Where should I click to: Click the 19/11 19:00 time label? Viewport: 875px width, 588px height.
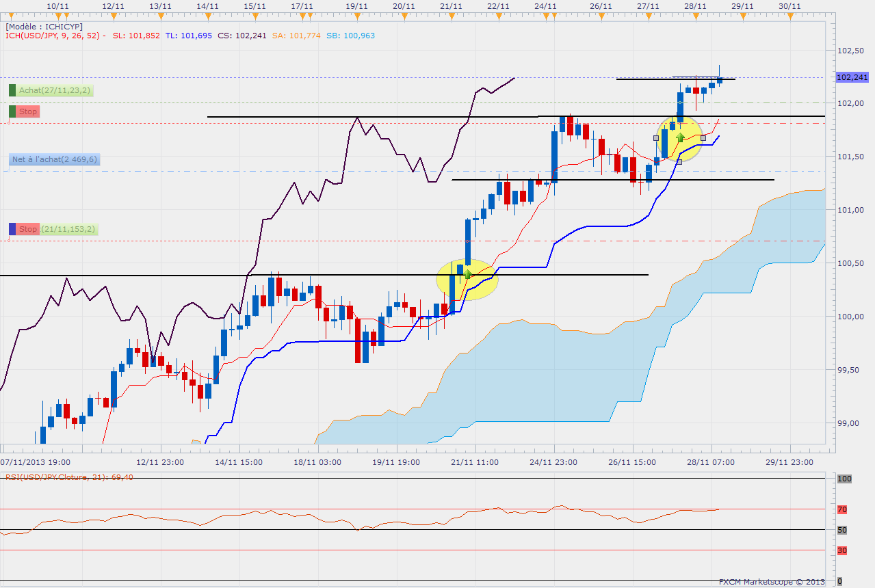[x=397, y=462]
